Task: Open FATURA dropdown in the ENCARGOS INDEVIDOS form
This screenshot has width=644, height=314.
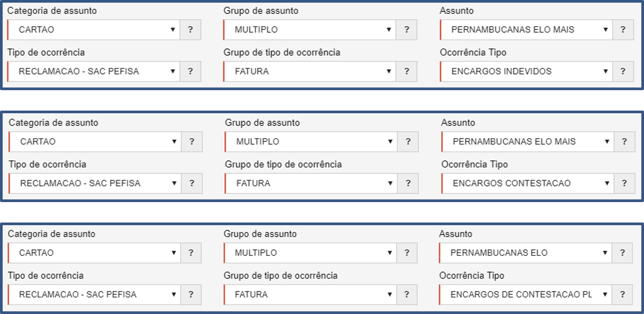Action: click(x=310, y=72)
